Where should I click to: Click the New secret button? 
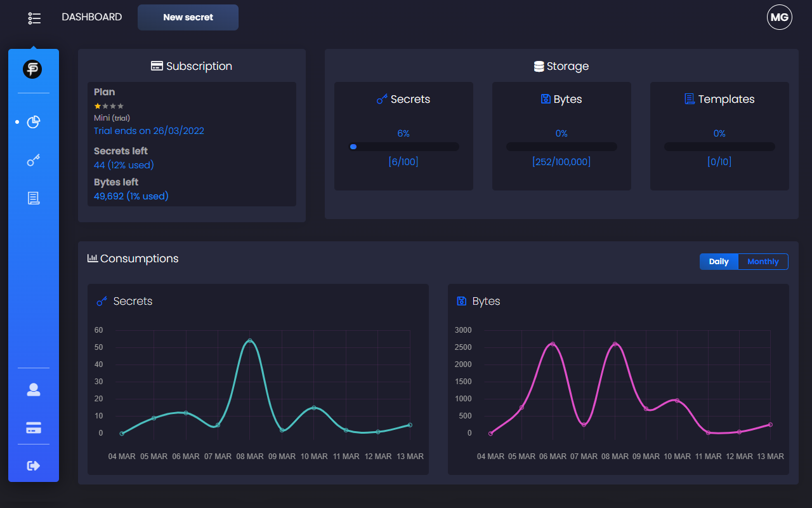point(188,18)
